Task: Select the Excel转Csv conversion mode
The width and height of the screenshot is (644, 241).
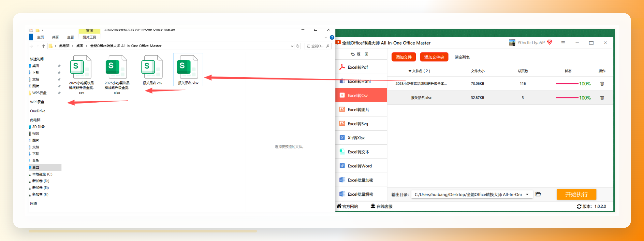Action: pos(361,95)
